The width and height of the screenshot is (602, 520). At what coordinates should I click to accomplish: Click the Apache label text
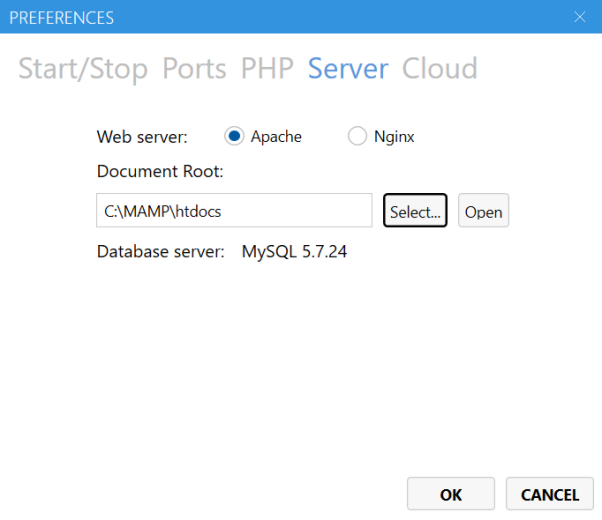tap(276, 137)
